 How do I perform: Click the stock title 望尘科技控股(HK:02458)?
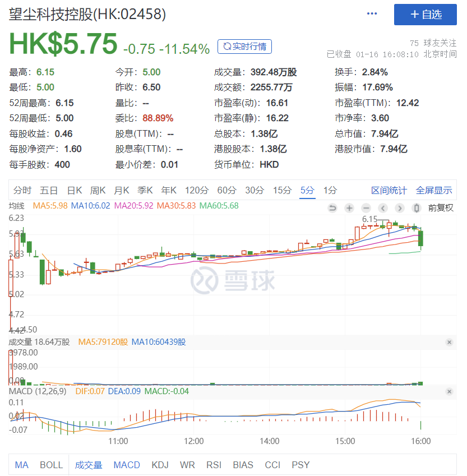tap(87, 14)
